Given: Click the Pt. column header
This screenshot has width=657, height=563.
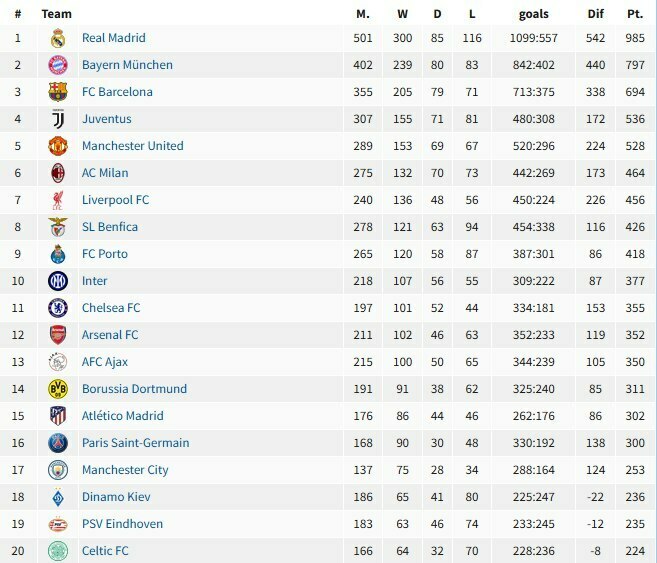Looking at the screenshot, I should click(x=635, y=14).
